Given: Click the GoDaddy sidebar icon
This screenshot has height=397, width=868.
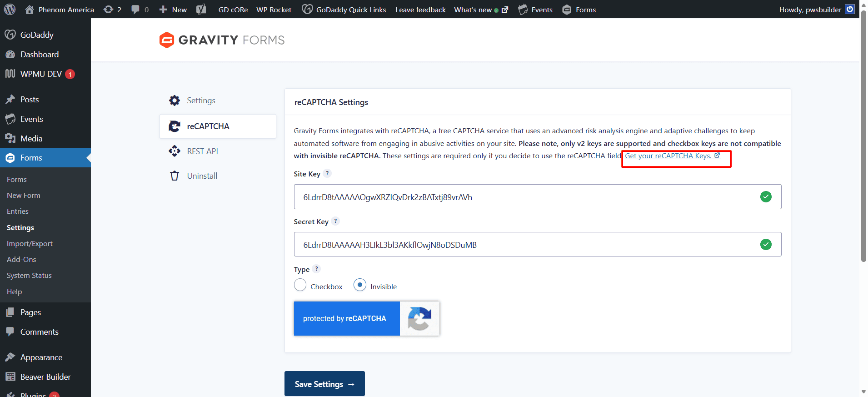Looking at the screenshot, I should 10,35.
